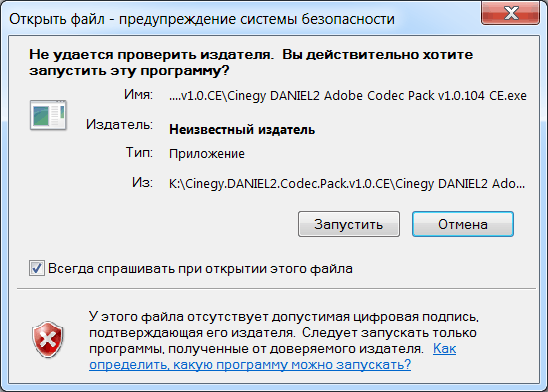The width and height of the screenshot is (548, 392).
Task: Click the Приложение type value
Action: [x=207, y=154]
